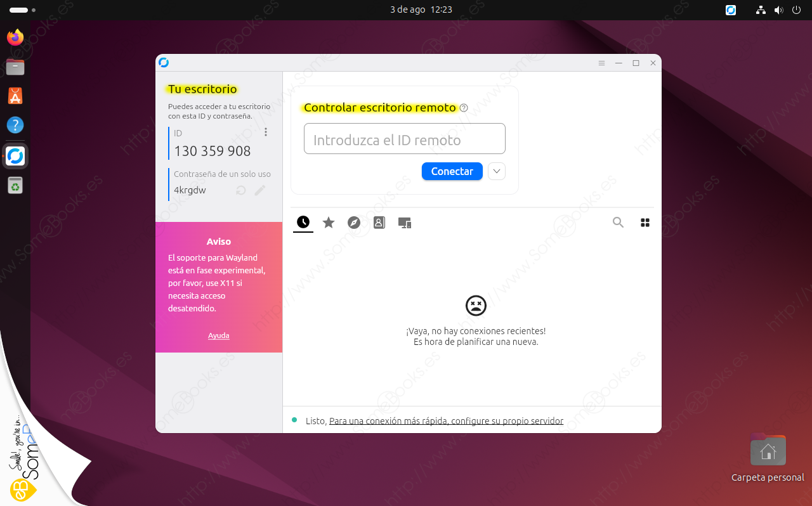The height and width of the screenshot is (506, 812).
Task: Open the Recent sessions clock tab
Action: [x=303, y=222]
